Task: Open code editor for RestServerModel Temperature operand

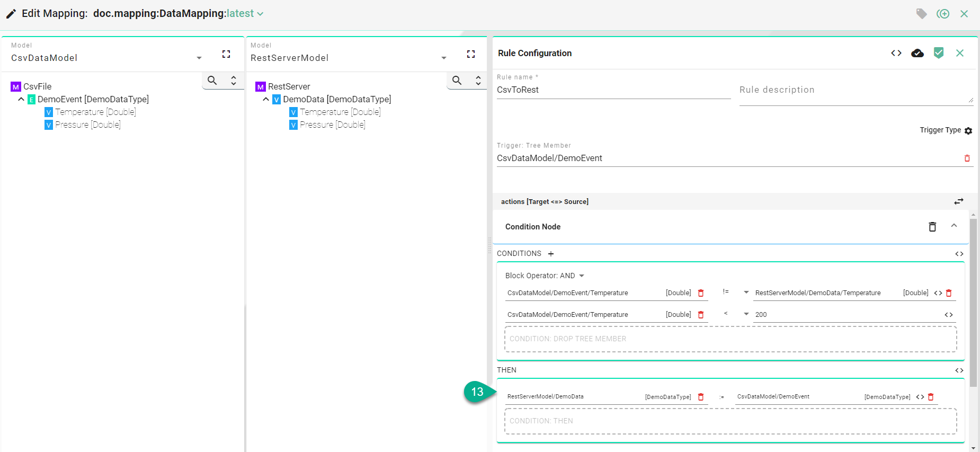Action: click(x=938, y=293)
